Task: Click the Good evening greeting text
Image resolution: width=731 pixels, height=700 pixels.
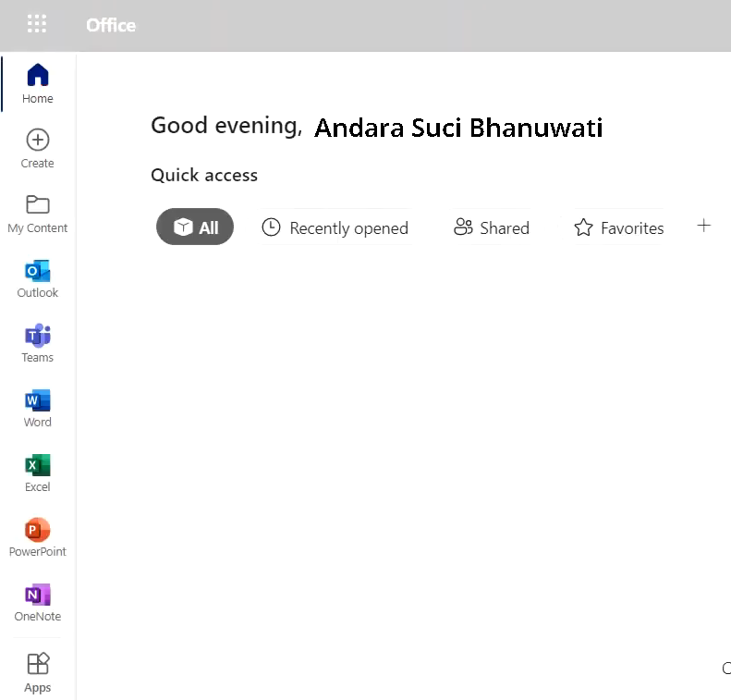Action: coord(226,126)
